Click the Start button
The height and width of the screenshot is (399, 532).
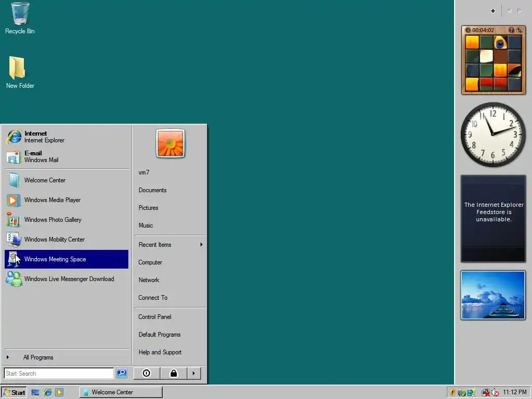14,392
